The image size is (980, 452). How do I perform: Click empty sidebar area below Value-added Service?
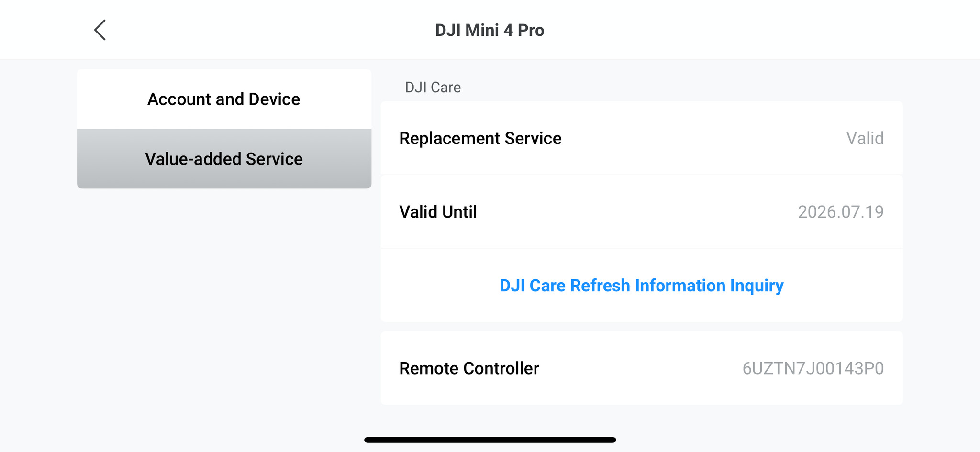pyautogui.click(x=224, y=297)
